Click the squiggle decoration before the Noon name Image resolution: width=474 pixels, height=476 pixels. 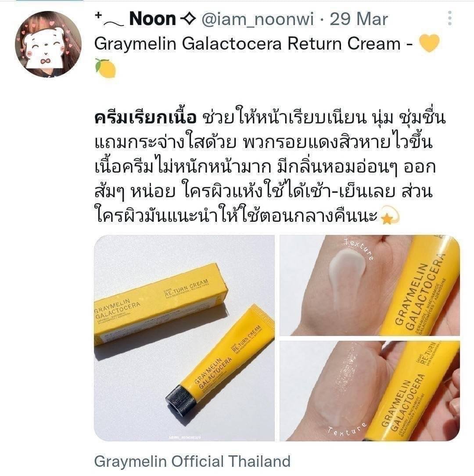pyautogui.click(x=110, y=20)
